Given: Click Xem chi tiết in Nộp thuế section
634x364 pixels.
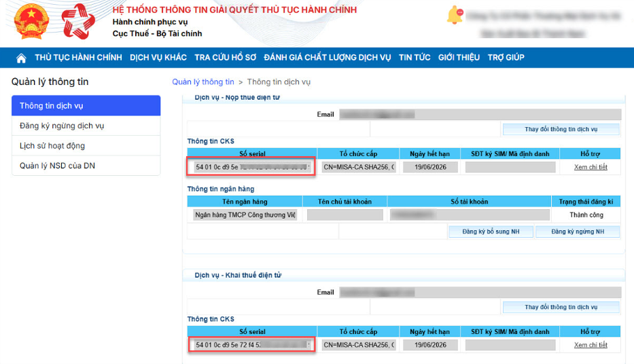Looking at the screenshot, I should pyautogui.click(x=590, y=167).
